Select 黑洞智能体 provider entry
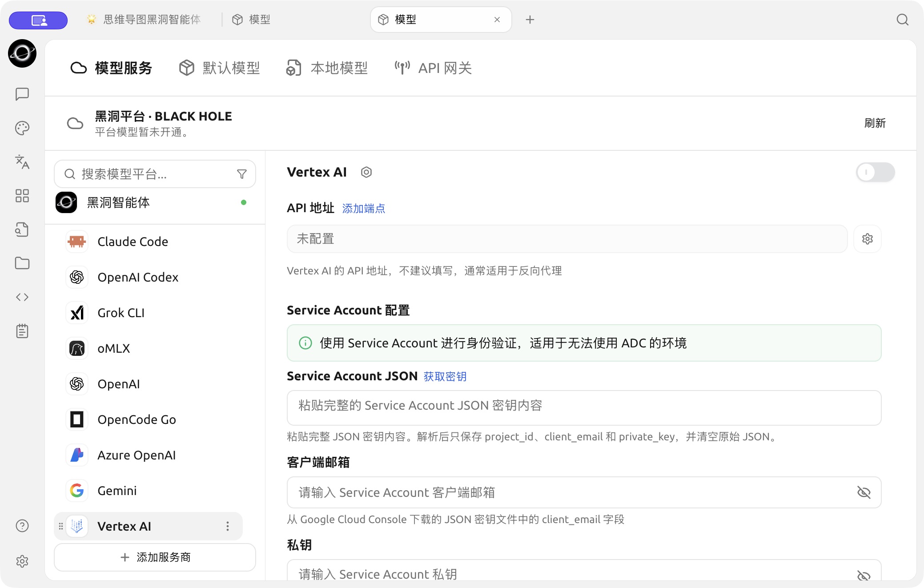The width and height of the screenshot is (924, 588). tap(155, 202)
